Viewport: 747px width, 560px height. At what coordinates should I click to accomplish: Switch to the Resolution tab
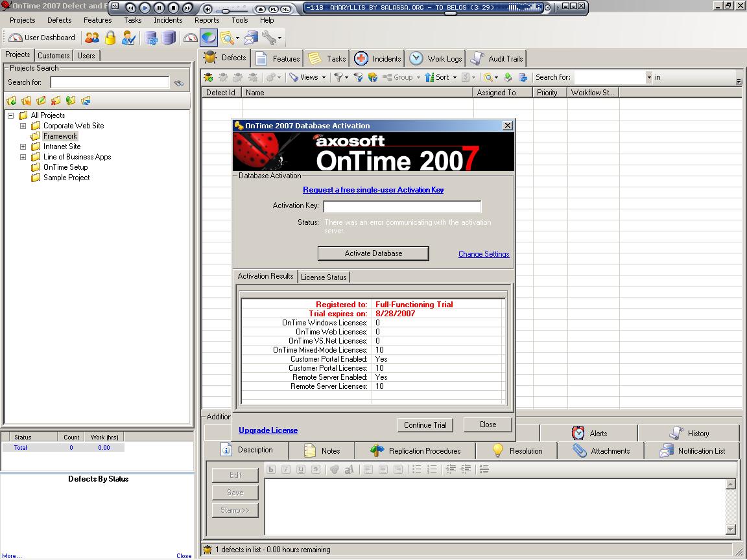pos(517,451)
